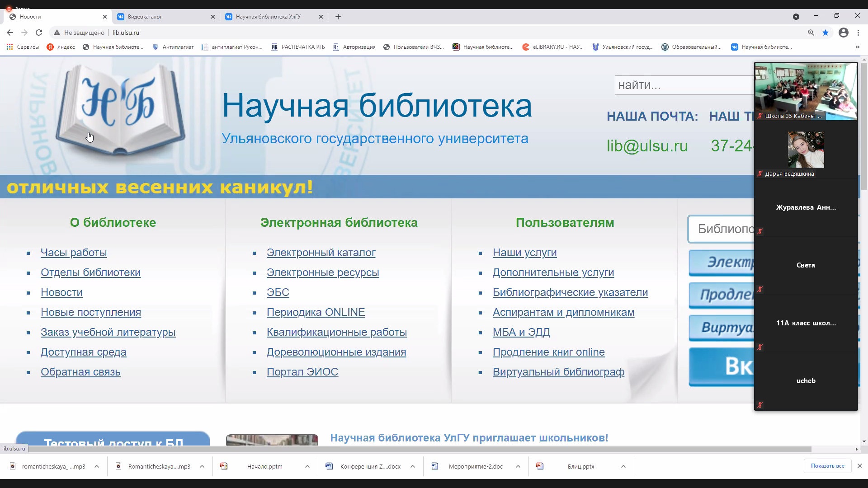
Task: Bookmark page with the star icon
Action: (x=826, y=33)
